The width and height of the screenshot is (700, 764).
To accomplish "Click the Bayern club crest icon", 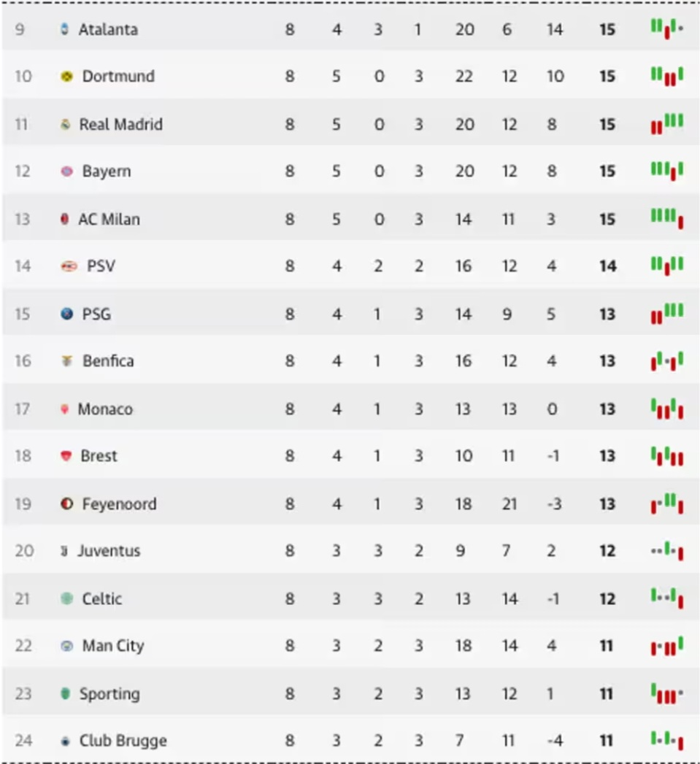I will (67, 171).
